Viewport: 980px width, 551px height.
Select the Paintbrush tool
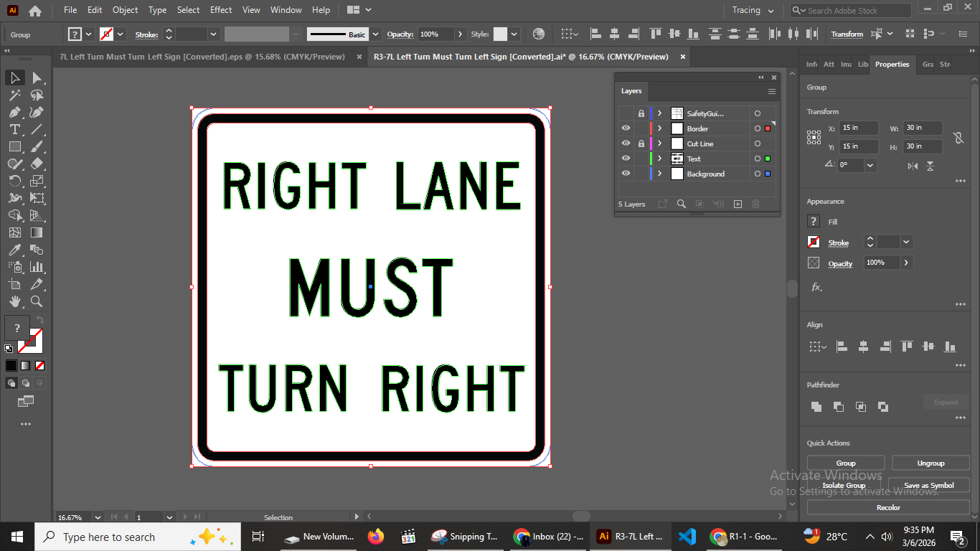pyautogui.click(x=37, y=146)
